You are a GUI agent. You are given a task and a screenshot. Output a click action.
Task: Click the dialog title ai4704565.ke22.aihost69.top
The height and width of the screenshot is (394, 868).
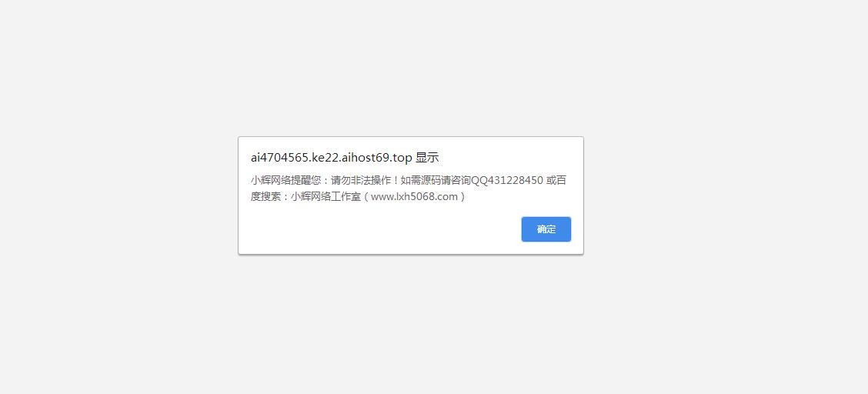(x=331, y=158)
